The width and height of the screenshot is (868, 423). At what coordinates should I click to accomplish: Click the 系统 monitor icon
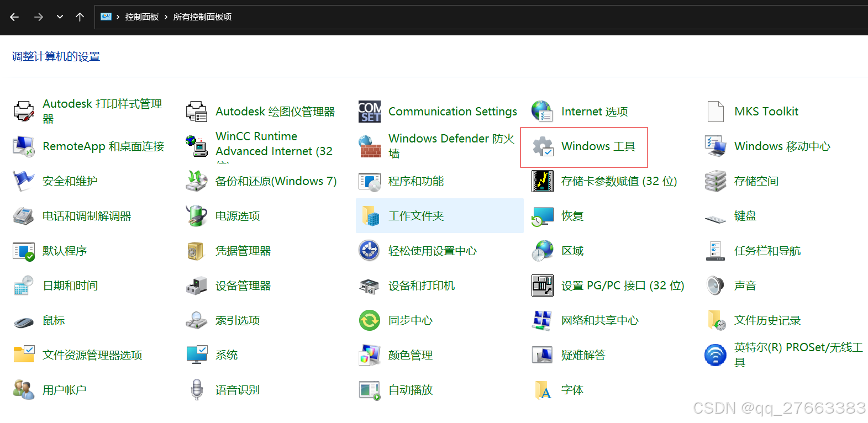(x=197, y=355)
